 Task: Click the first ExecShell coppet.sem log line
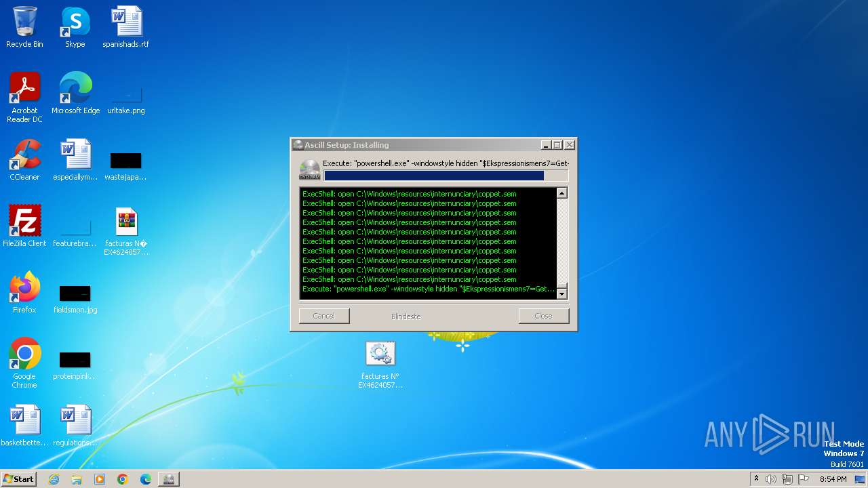410,194
